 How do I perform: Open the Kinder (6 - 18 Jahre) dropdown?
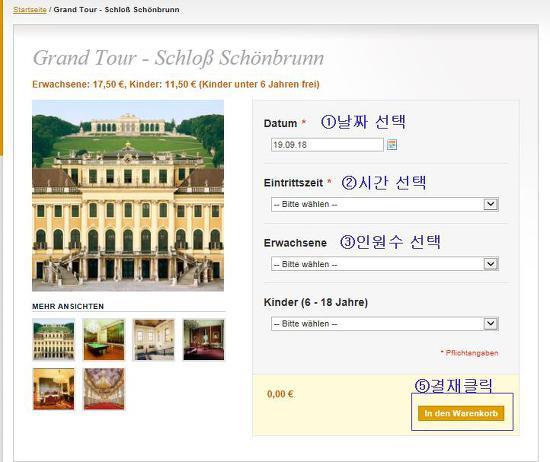pos(384,323)
